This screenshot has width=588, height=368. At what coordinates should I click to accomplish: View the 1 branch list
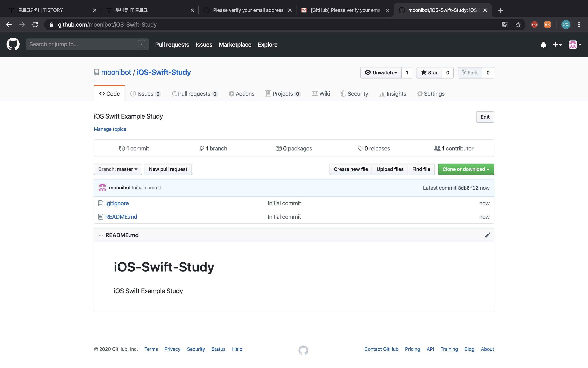click(x=213, y=148)
